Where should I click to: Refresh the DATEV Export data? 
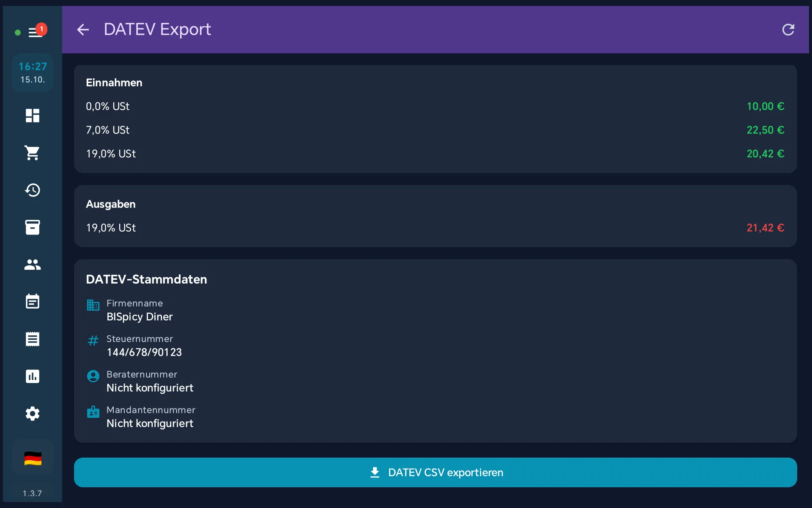[788, 30]
